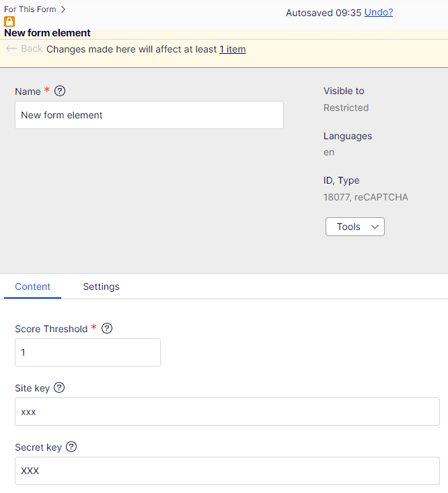Screen dimensions: 448x493
Task: Click into the Secret key field
Action: (227, 471)
